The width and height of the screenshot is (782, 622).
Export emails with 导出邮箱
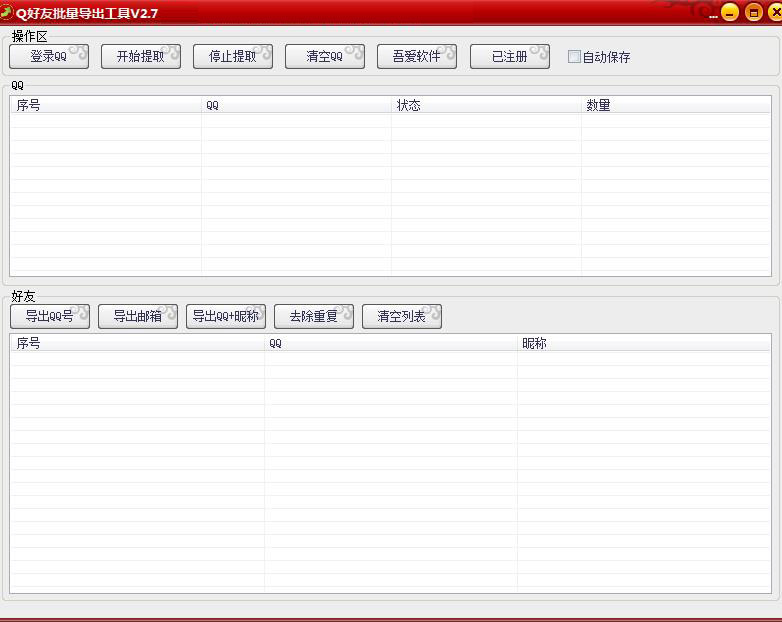pos(138,316)
